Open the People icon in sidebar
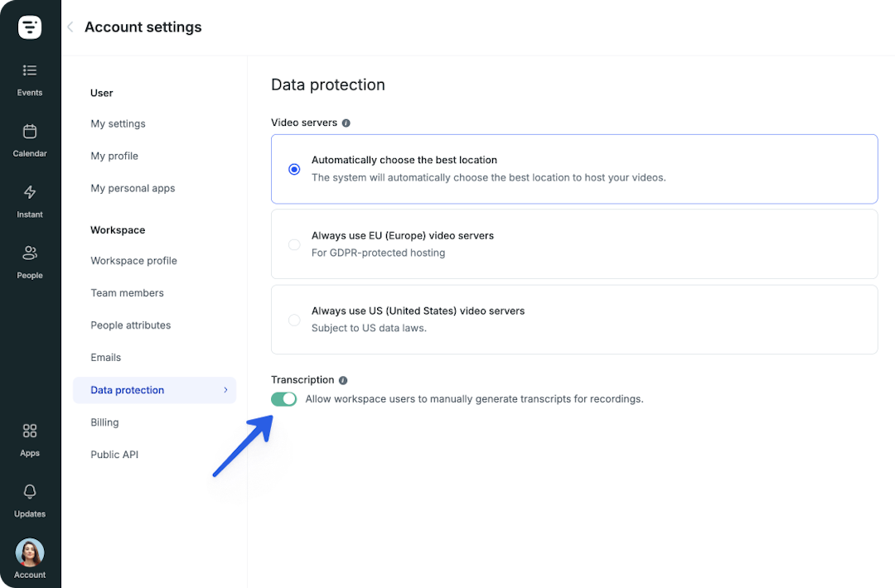The height and width of the screenshot is (588, 895). click(x=30, y=253)
